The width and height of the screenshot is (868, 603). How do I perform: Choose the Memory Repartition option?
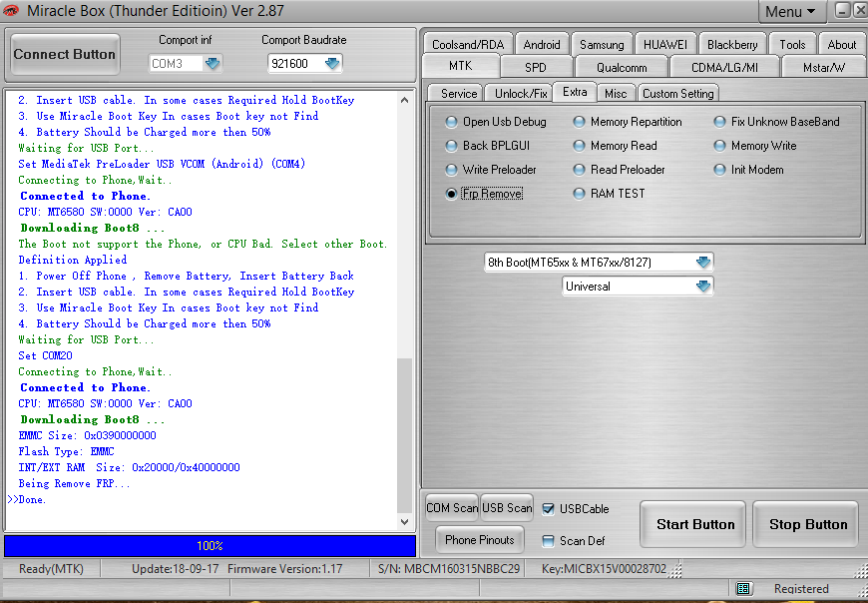(579, 122)
